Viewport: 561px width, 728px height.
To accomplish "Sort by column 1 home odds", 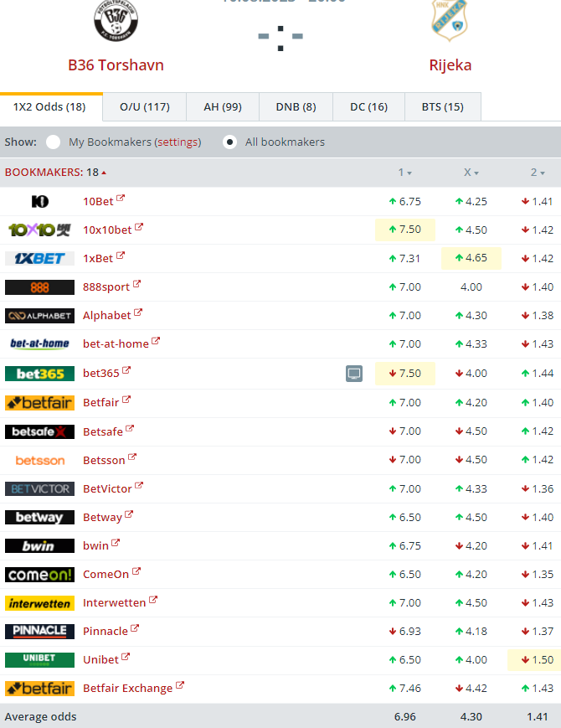I will tap(404, 173).
